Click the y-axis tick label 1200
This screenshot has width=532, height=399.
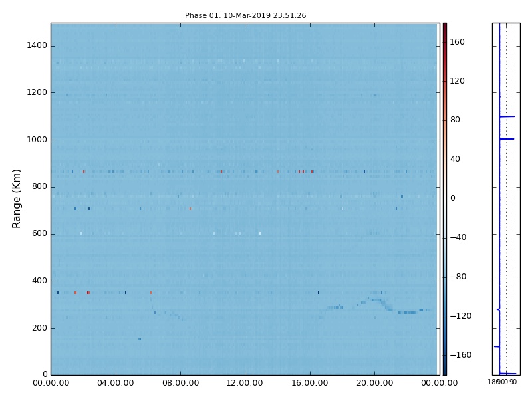pyautogui.click(x=37, y=92)
